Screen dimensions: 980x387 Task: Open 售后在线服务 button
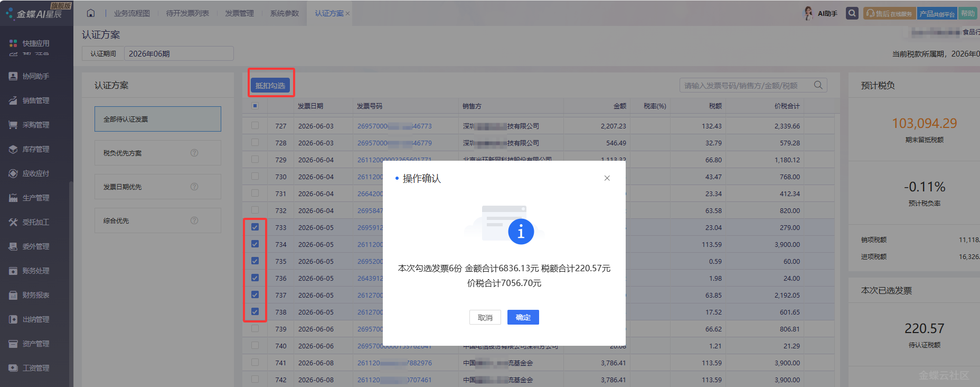(x=890, y=13)
